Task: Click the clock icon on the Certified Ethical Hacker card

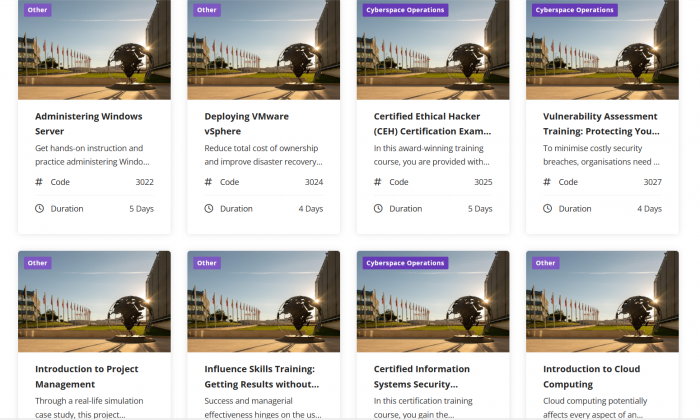Action: click(378, 208)
